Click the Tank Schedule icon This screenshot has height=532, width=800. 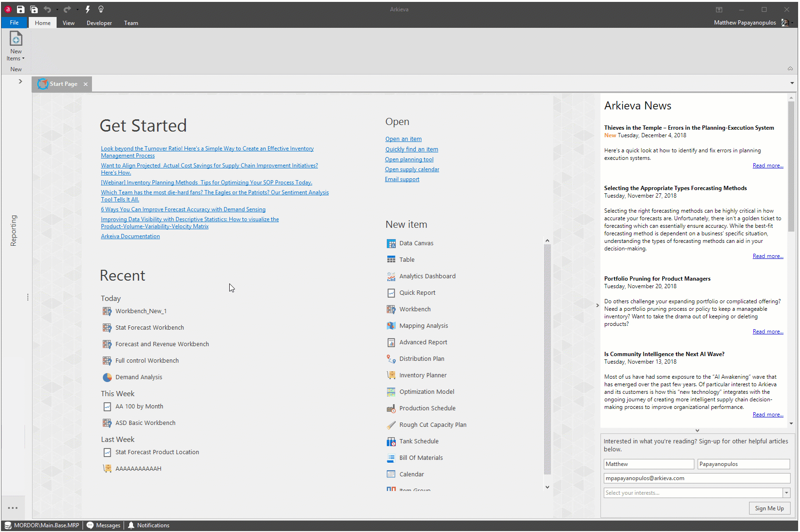tap(391, 441)
